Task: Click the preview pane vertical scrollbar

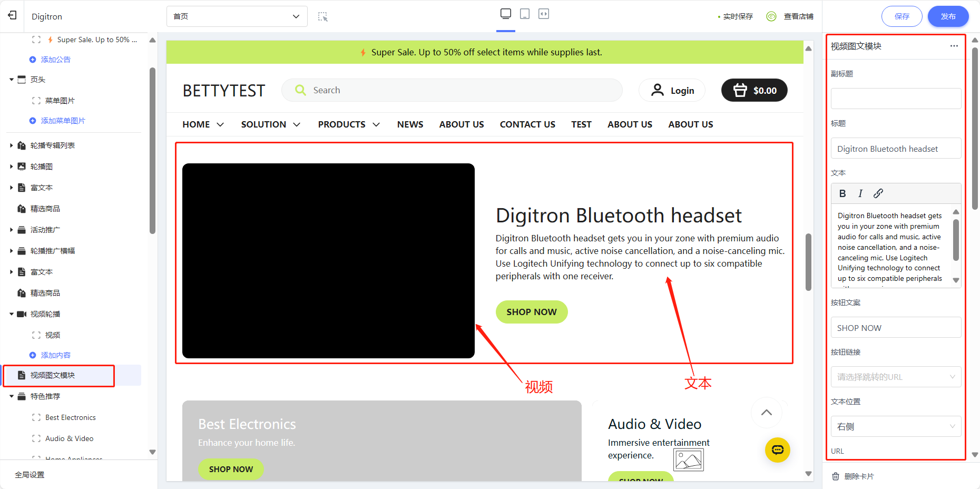Action: tap(808, 262)
